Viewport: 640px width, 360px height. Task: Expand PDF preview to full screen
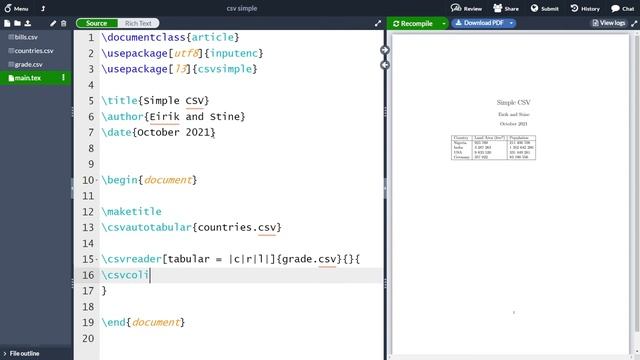tap(634, 23)
